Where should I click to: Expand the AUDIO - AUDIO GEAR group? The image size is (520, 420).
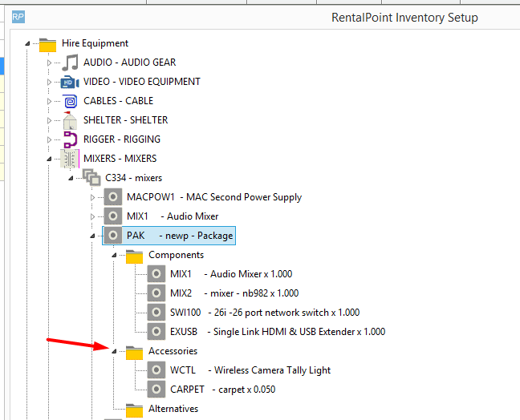coord(49,63)
